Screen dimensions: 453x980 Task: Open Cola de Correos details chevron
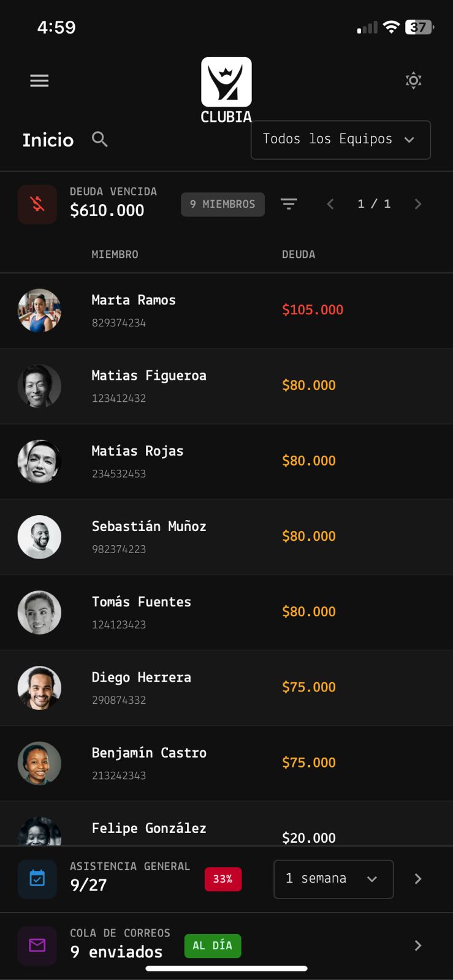click(x=418, y=946)
